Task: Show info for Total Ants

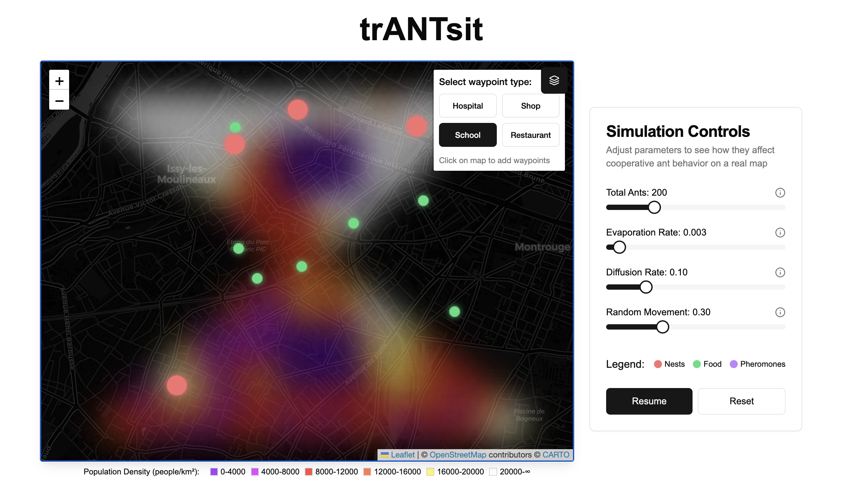Action: tap(780, 193)
